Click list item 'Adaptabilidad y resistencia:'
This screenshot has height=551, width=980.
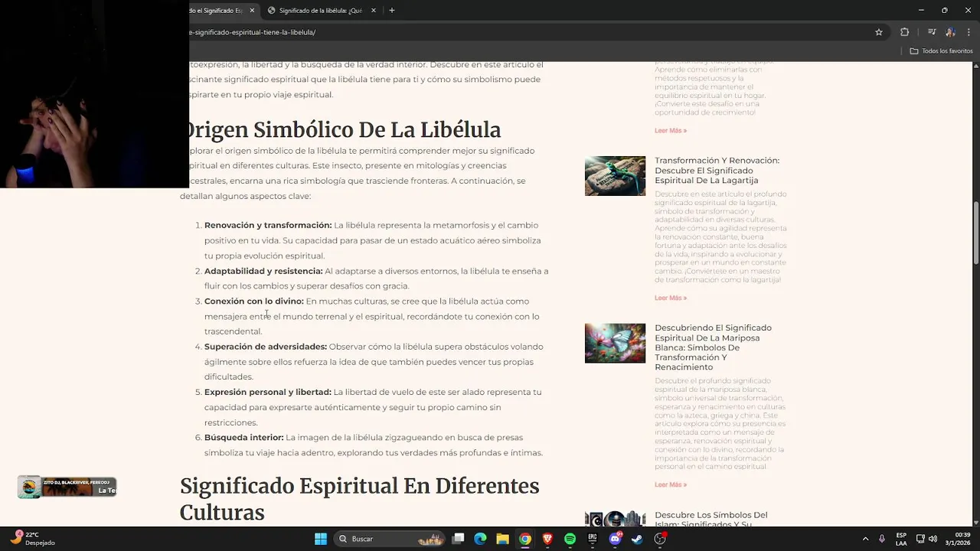(263, 272)
